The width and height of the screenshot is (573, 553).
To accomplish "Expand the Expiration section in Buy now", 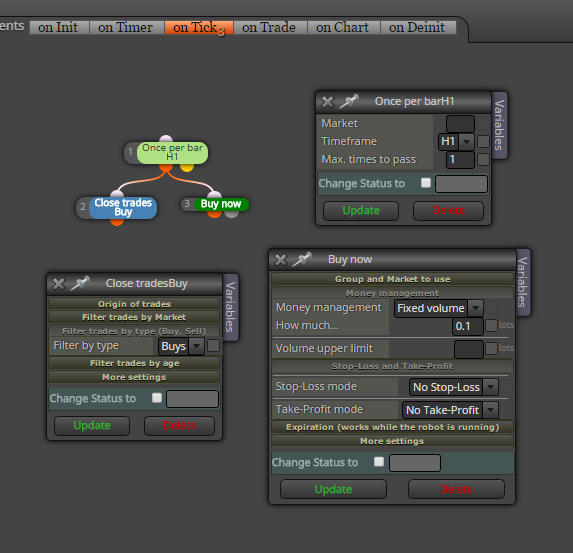I will tap(392, 427).
